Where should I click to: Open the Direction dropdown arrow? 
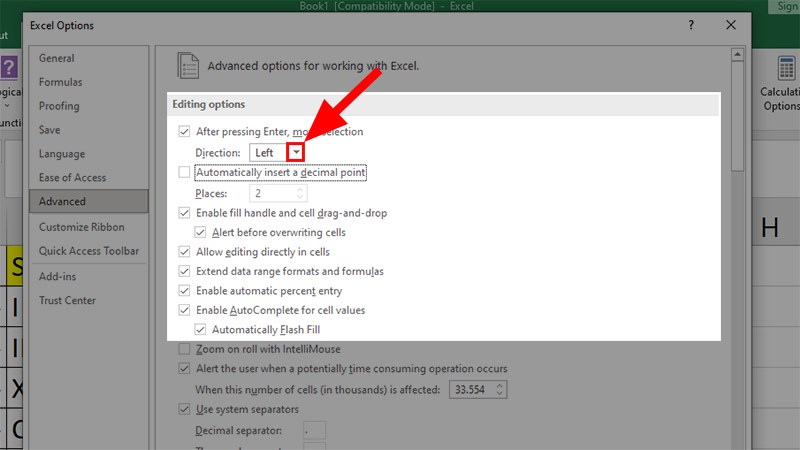point(295,152)
